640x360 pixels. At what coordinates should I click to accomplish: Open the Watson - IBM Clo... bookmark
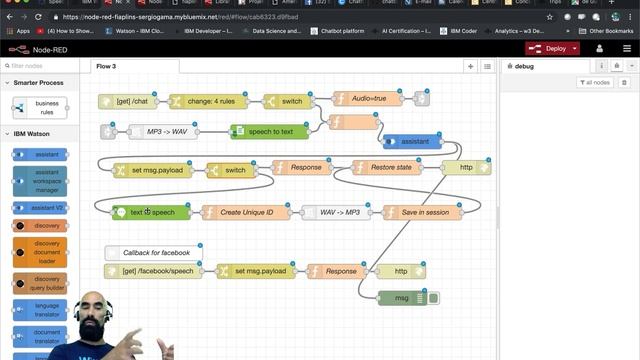[135, 31]
